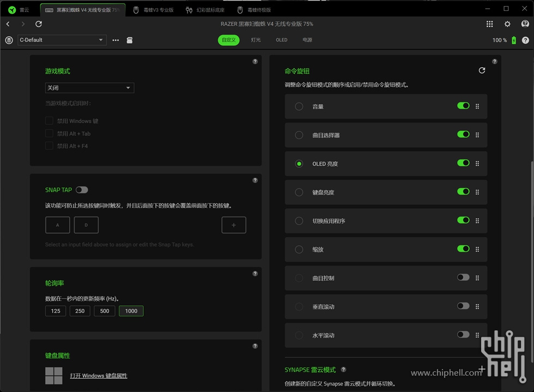
Task: Add a Snap Tap key pair with plus
Action: coord(234,225)
